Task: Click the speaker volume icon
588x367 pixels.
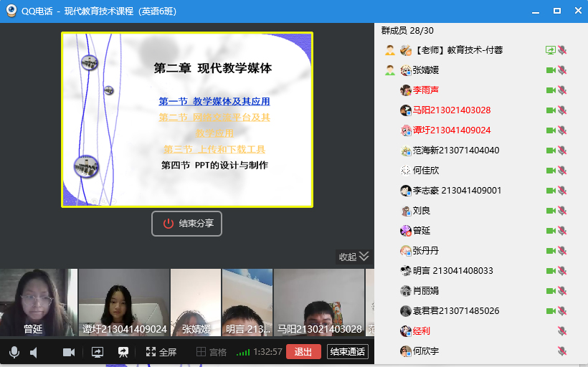Action: (34, 352)
